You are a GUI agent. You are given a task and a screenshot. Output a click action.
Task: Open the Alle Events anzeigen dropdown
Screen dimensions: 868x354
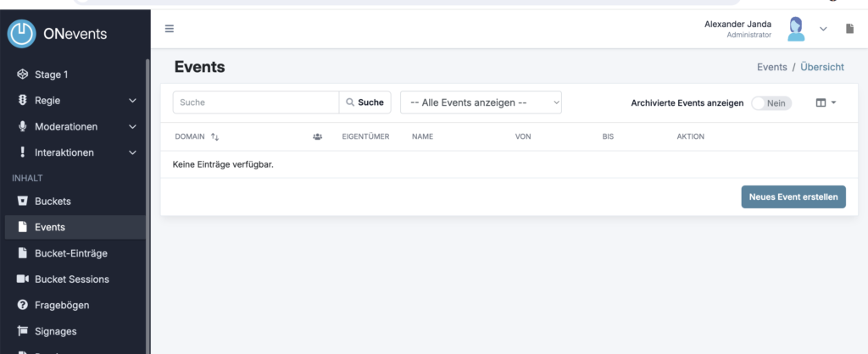pyautogui.click(x=481, y=102)
